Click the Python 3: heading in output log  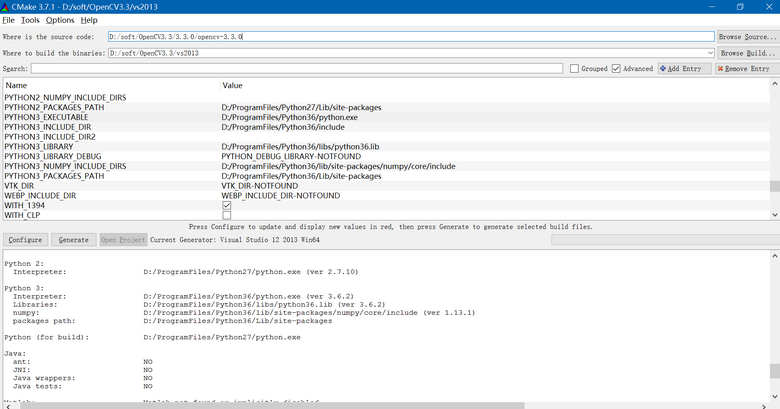pos(24,288)
